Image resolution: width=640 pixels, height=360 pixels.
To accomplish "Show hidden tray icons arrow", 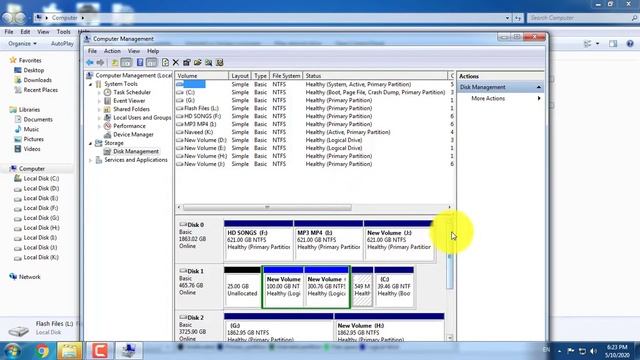I will (559, 351).
